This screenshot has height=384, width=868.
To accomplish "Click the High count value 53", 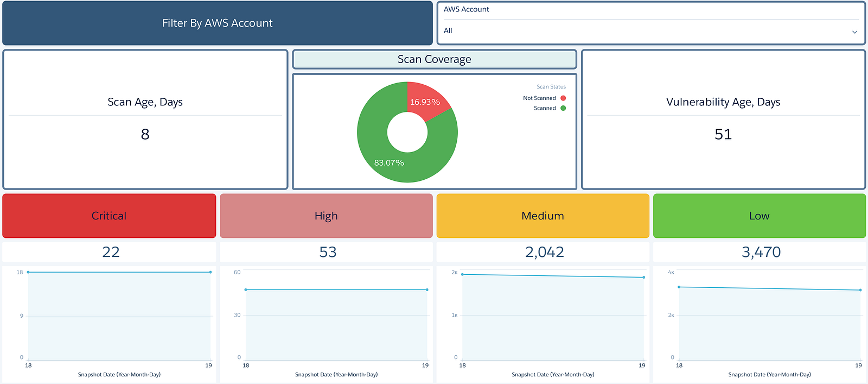I will tap(328, 252).
